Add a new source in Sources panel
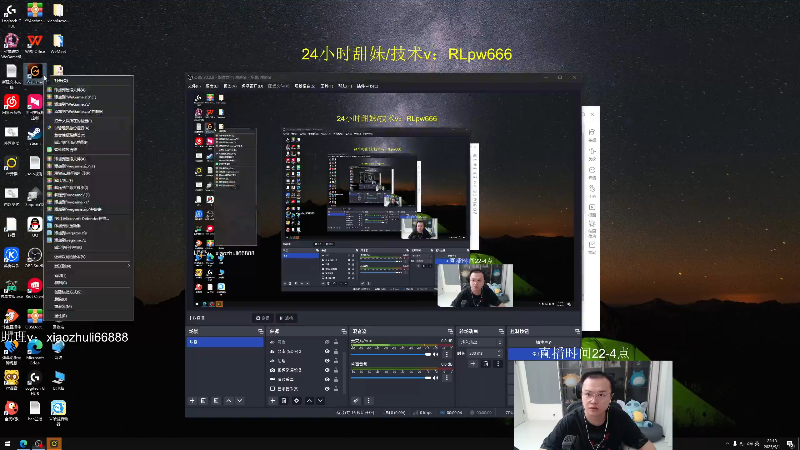The image size is (800, 450). 272,401
